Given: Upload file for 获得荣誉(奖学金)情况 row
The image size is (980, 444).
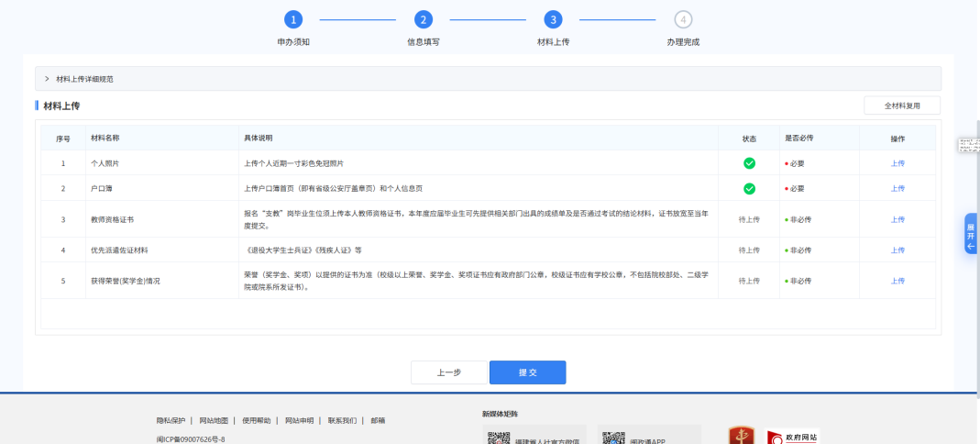Looking at the screenshot, I should coord(897,281).
